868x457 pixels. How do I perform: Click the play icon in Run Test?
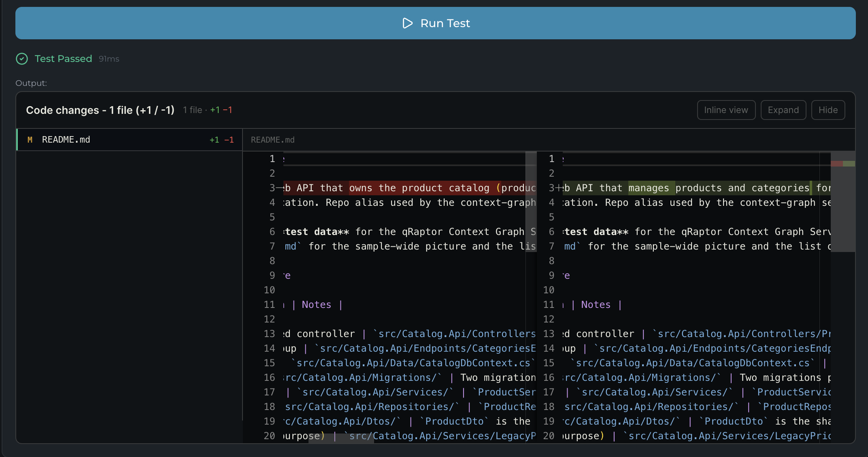(407, 23)
